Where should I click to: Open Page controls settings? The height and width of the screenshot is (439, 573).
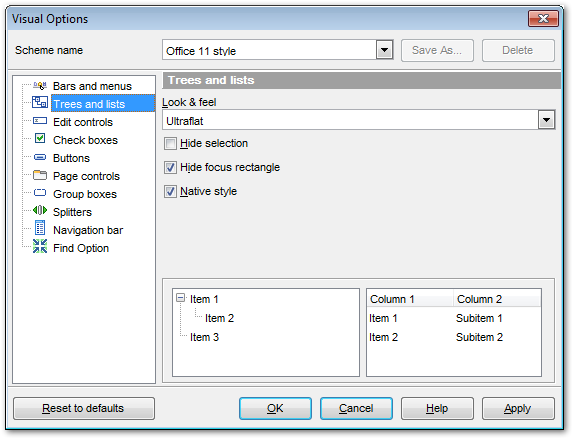coord(86,176)
